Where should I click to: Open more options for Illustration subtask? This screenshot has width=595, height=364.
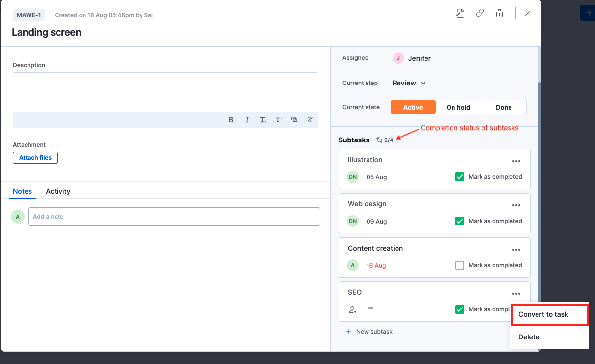coord(516,161)
